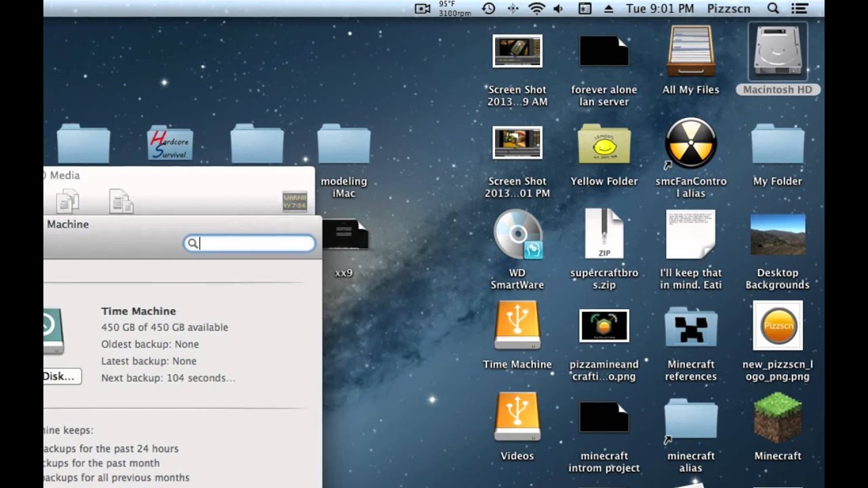Click the Next backup: 104 seconds text
This screenshot has height=488, width=868.
coord(168,378)
